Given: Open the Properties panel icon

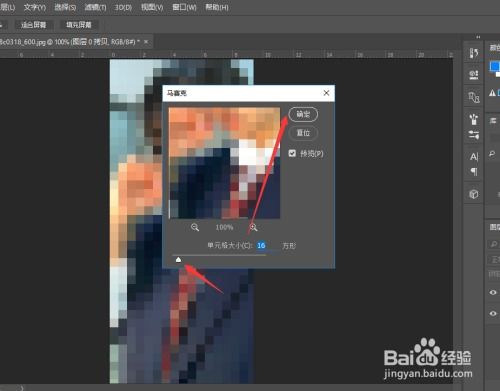Looking at the screenshot, I should [474, 75].
